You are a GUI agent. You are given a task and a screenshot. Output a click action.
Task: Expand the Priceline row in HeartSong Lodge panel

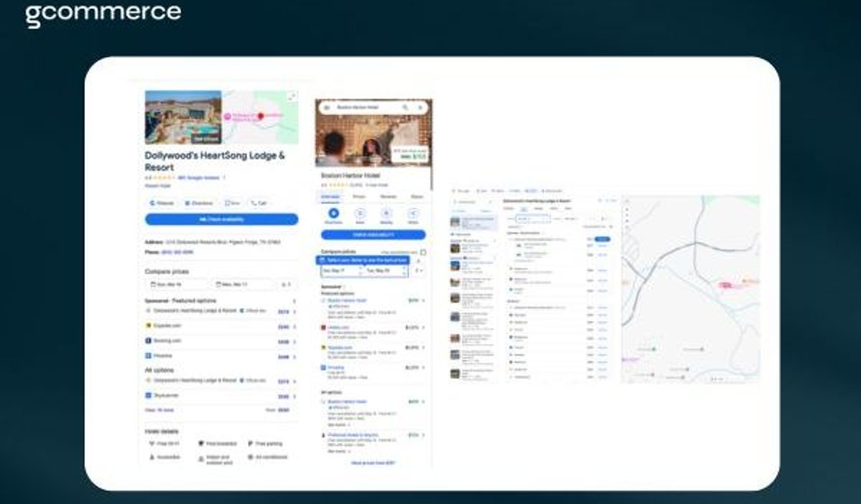pyautogui.click(x=294, y=357)
